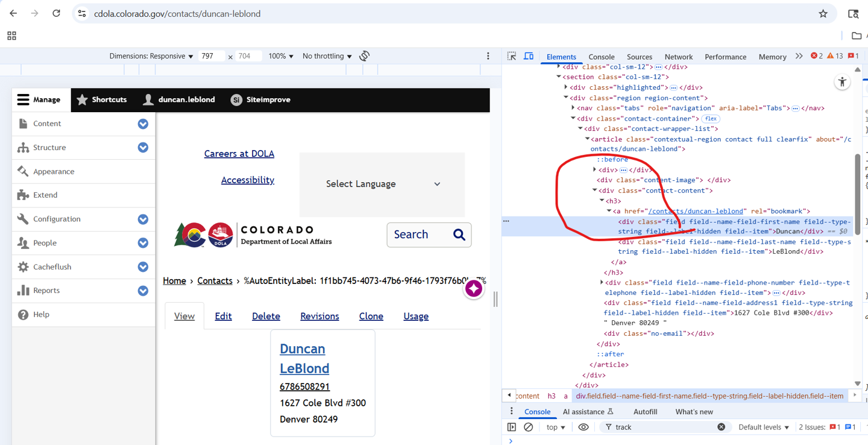
Task: Toggle the console sidebar panel
Action: (x=512, y=427)
